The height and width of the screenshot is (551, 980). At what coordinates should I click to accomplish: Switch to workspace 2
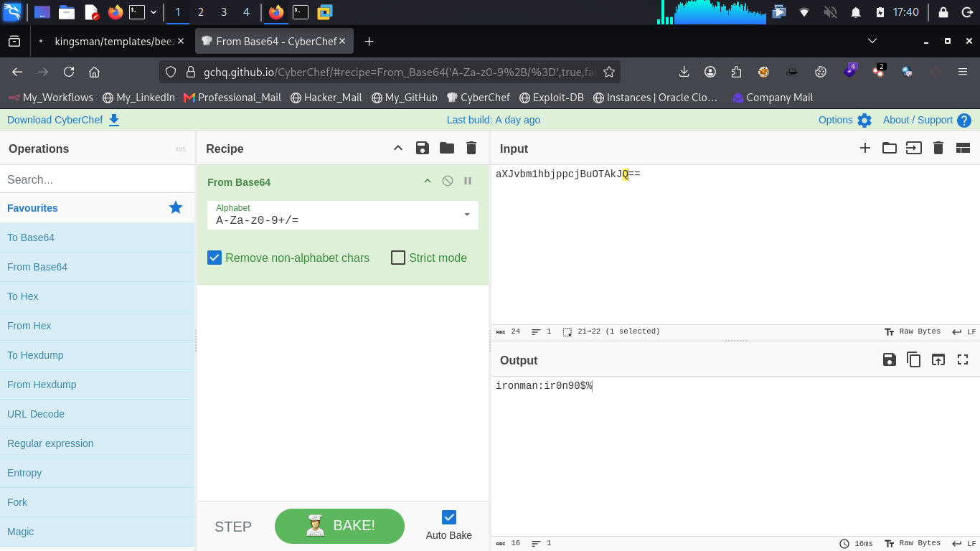pos(200,12)
